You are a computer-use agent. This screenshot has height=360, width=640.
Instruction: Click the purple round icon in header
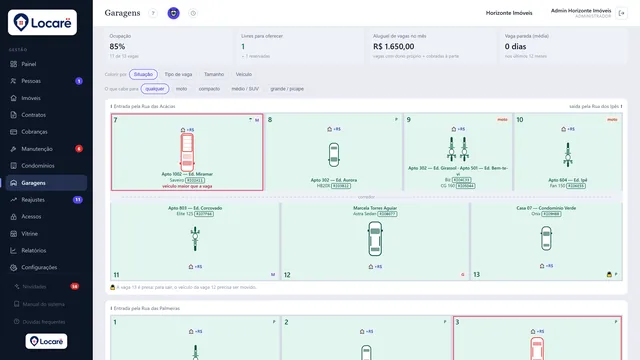click(173, 13)
